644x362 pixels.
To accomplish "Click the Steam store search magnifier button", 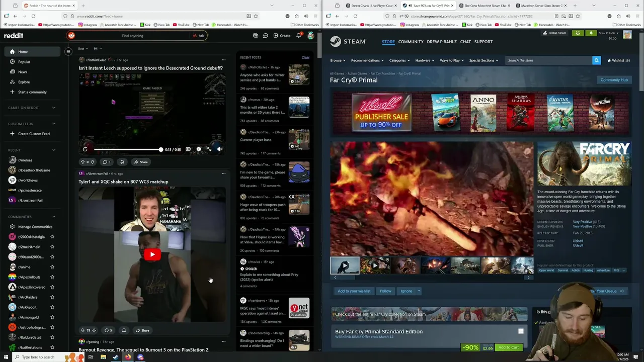I will (x=596, y=60).
